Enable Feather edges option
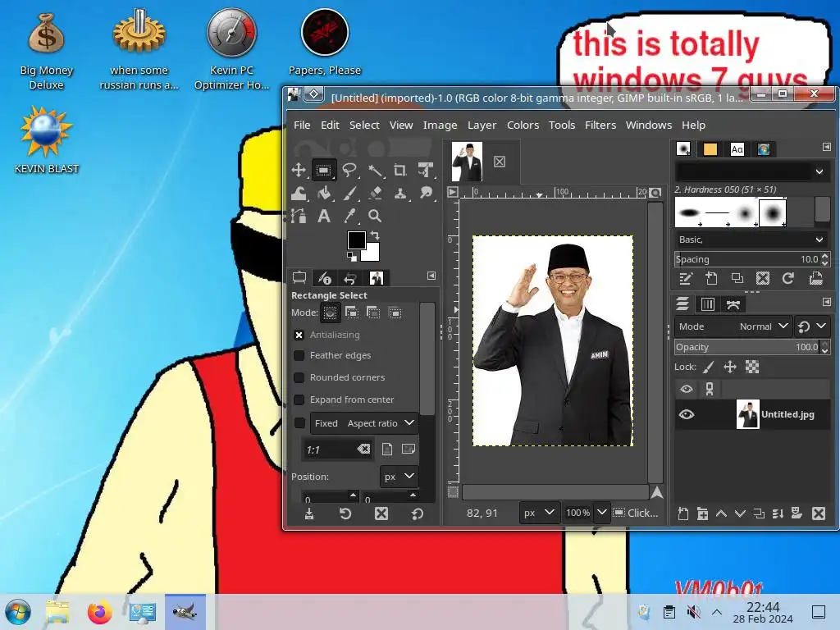Viewport: 840px width, 630px height. (x=299, y=356)
